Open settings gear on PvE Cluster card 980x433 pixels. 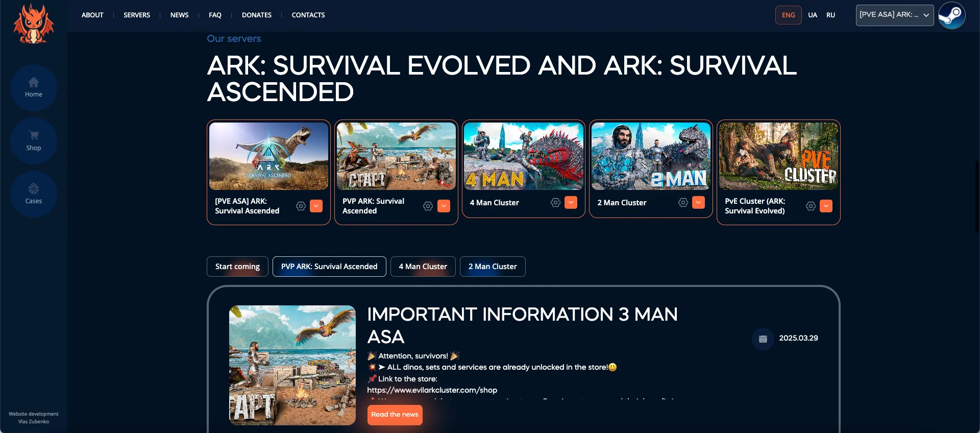click(811, 206)
